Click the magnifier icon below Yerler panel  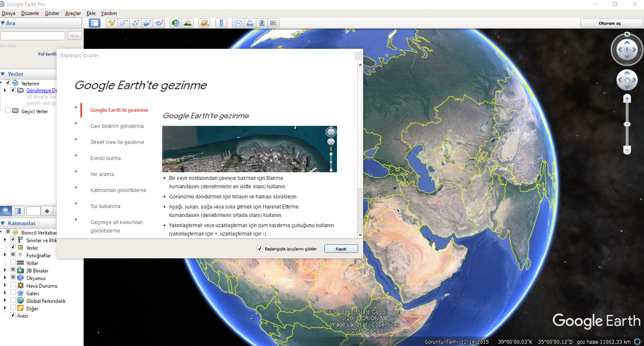point(6,211)
